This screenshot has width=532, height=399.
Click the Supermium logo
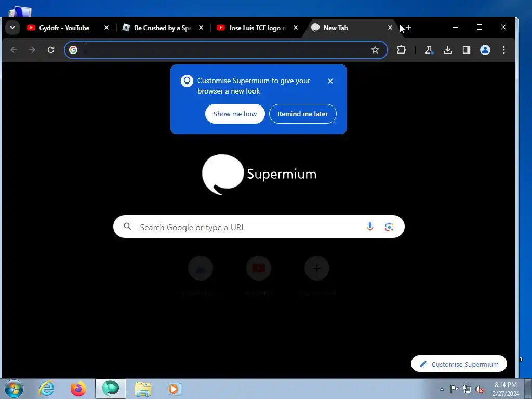click(259, 175)
